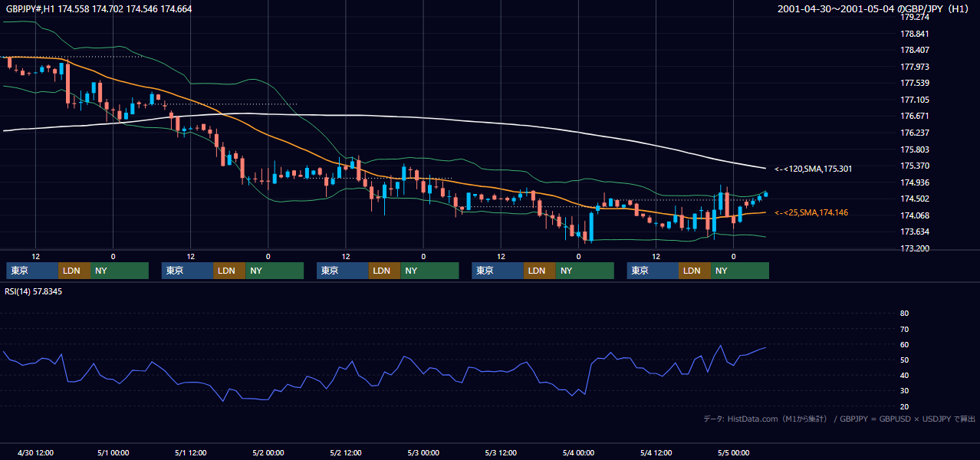Click RSI axis level 70

point(904,329)
